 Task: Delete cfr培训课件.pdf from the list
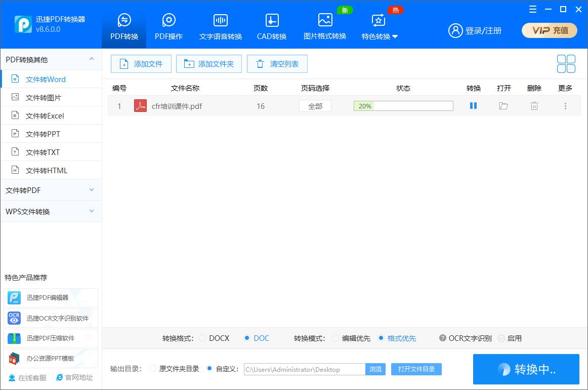click(534, 105)
